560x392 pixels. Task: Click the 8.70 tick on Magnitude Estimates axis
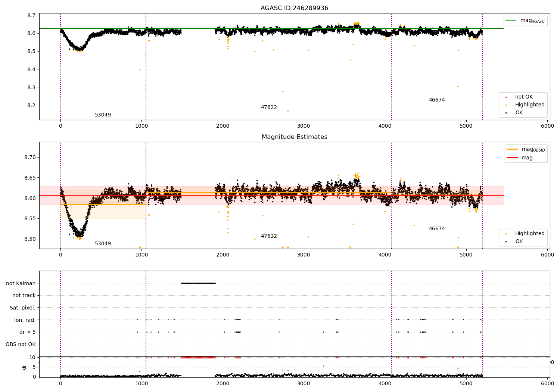[30, 157]
